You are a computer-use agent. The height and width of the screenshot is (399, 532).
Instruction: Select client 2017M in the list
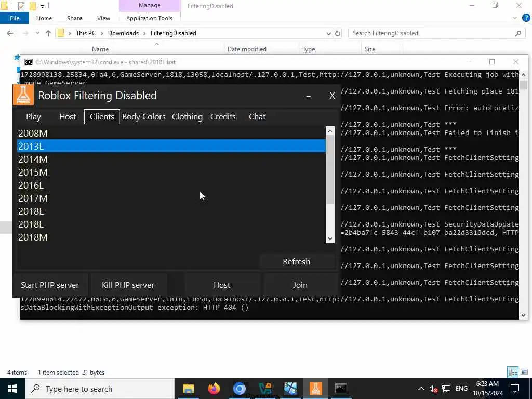[x=171, y=198]
